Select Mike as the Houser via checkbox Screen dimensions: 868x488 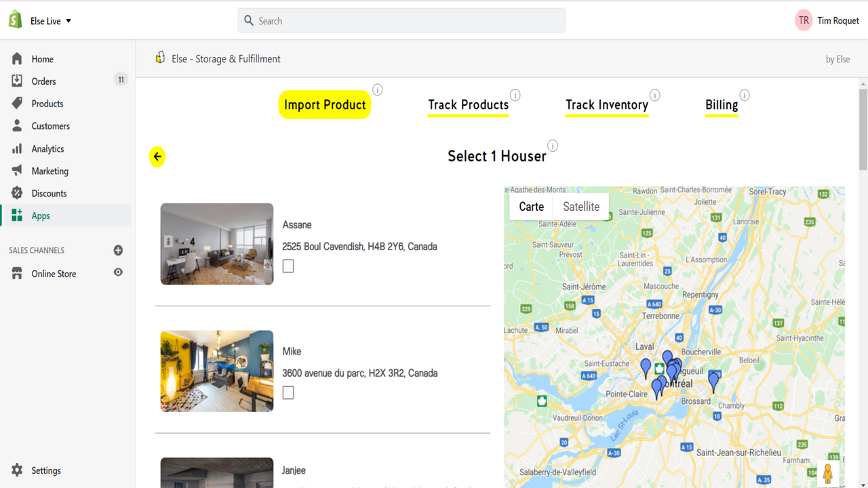pyautogui.click(x=288, y=392)
